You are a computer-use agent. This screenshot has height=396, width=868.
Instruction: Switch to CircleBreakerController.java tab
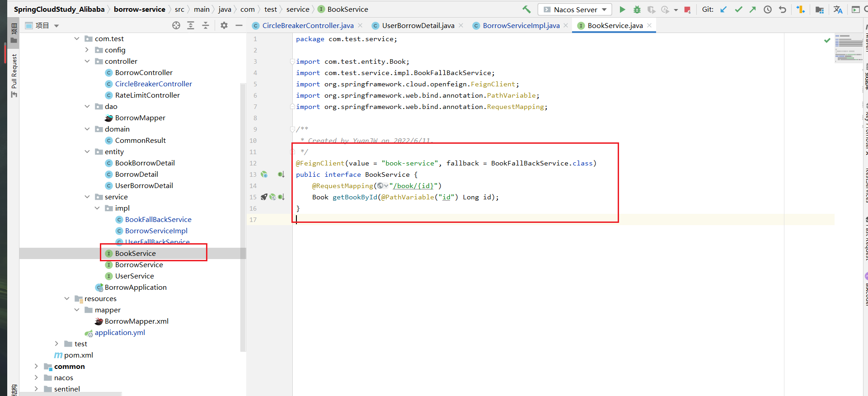tap(308, 26)
